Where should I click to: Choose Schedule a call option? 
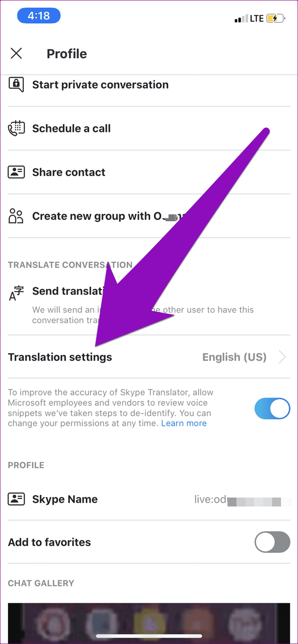pyautogui.click(x=72, y=129)
